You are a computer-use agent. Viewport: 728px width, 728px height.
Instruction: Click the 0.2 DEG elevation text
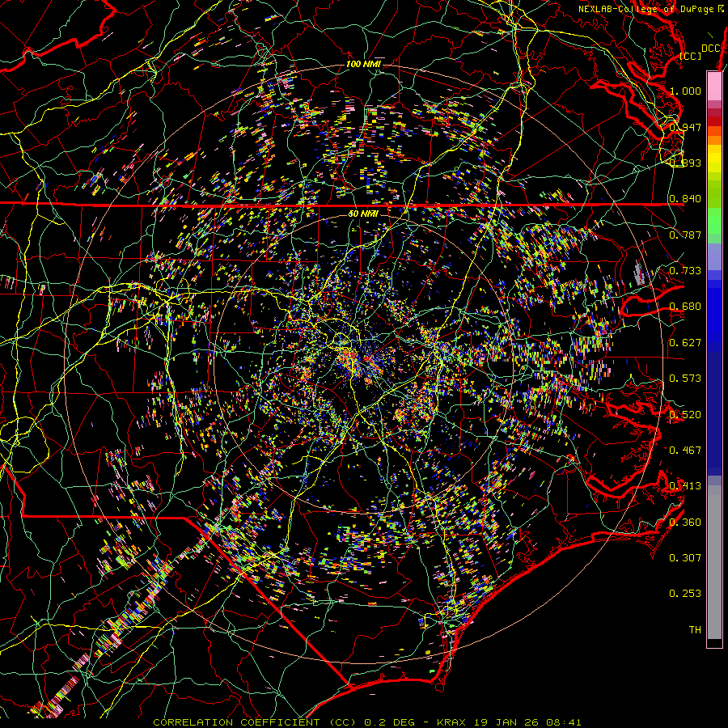(392, 722)
